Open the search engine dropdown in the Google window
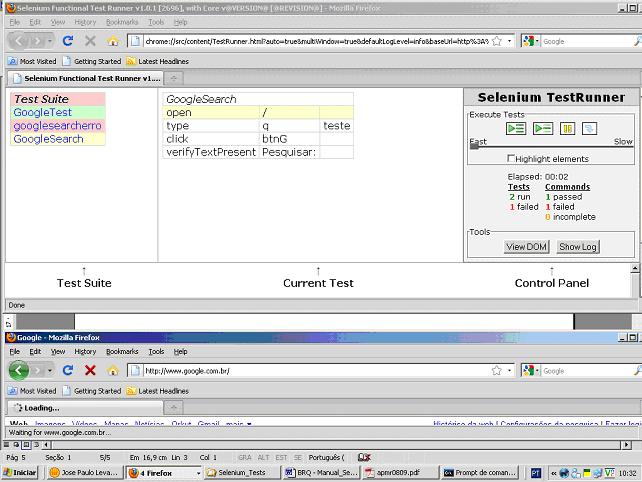The height and width of the screenshot is (482, 642). [x=531, y=371]
